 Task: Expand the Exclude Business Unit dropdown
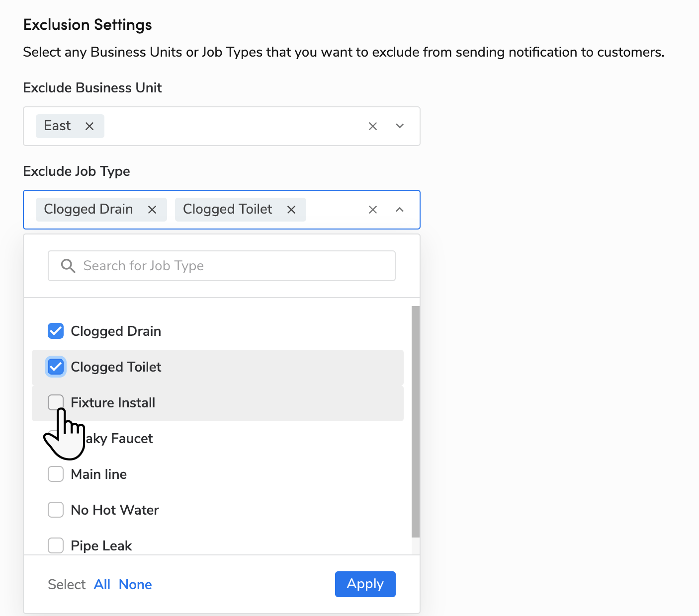(399, 126)
